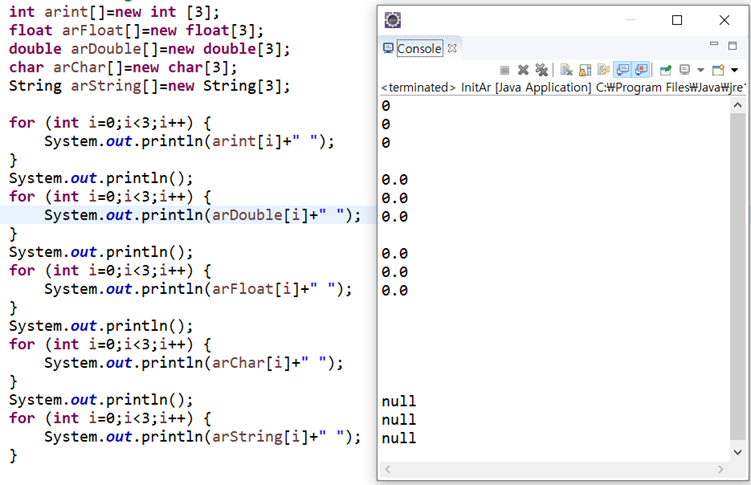This screenshot has width=751, height=485.
Task: Maximize the Console view panel
Action: click(732, 45)
